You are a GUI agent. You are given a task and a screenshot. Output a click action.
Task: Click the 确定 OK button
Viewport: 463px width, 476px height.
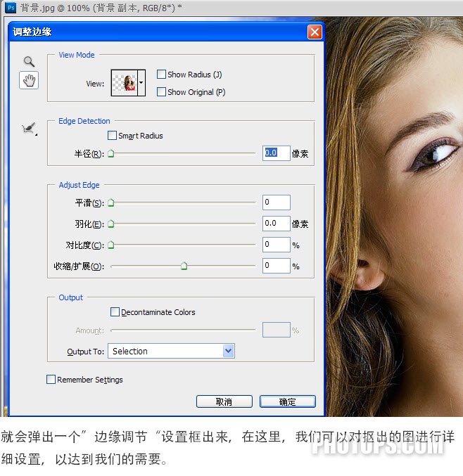pos(287,401)
